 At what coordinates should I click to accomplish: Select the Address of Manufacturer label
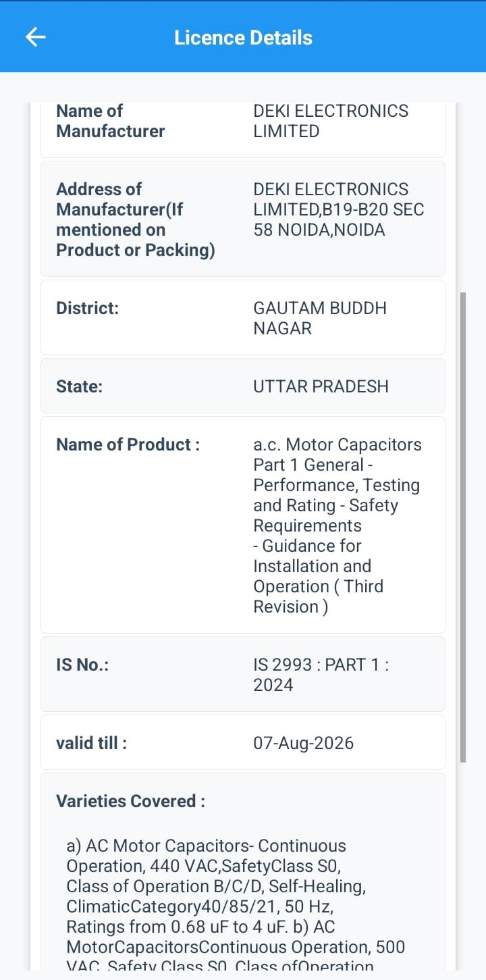(136, 220)
